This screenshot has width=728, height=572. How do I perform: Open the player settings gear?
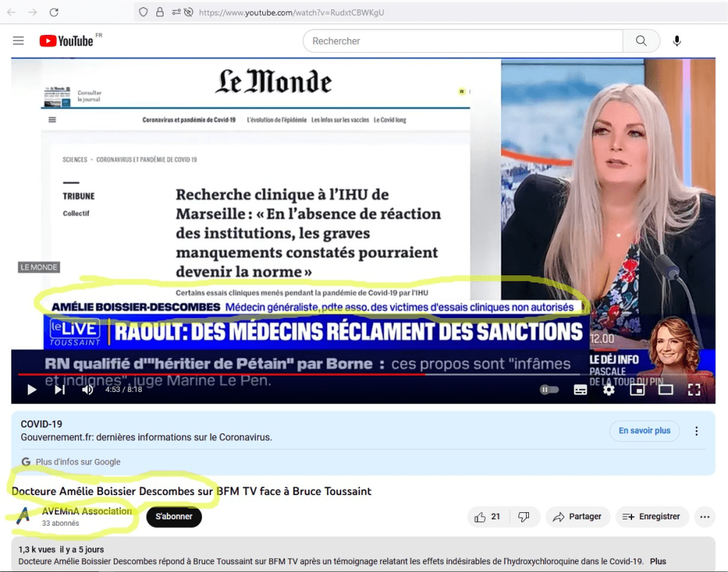pos(609,390)
